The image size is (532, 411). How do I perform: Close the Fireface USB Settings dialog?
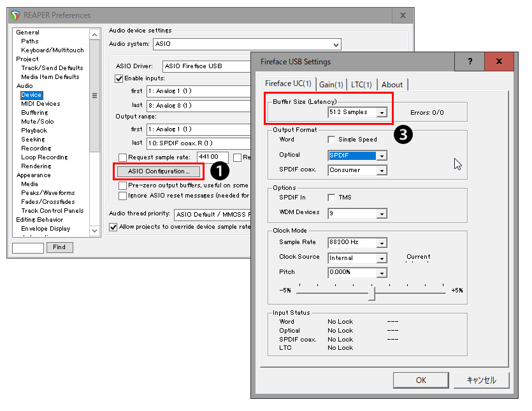pos(499,62)
